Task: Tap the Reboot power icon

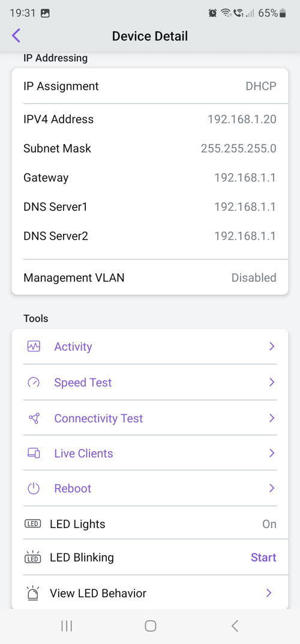Action: click(x=34, y=489)
